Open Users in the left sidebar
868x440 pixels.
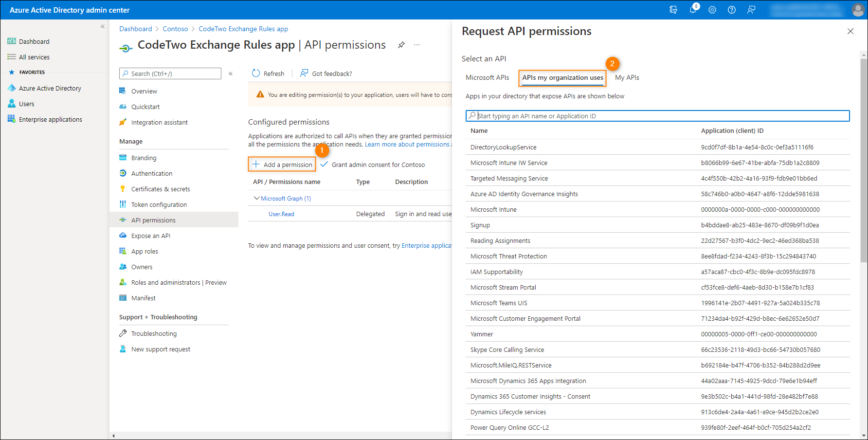[x=21, y=104]
